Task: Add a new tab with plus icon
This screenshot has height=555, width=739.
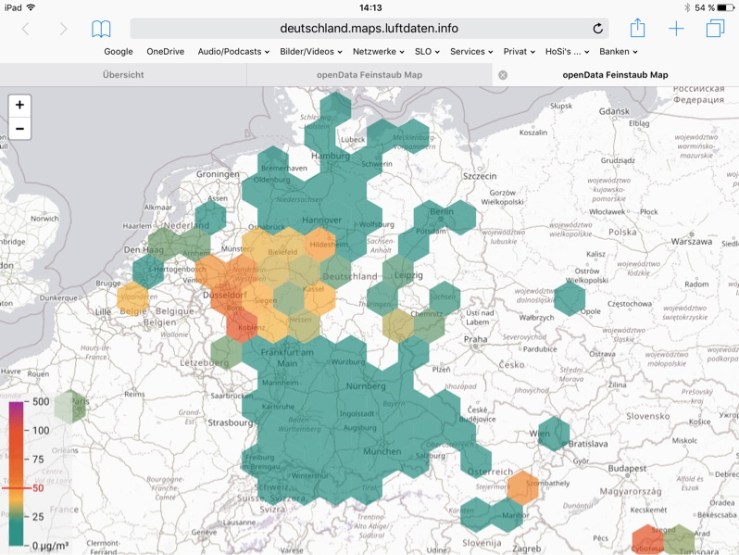Action: point(676,28)
